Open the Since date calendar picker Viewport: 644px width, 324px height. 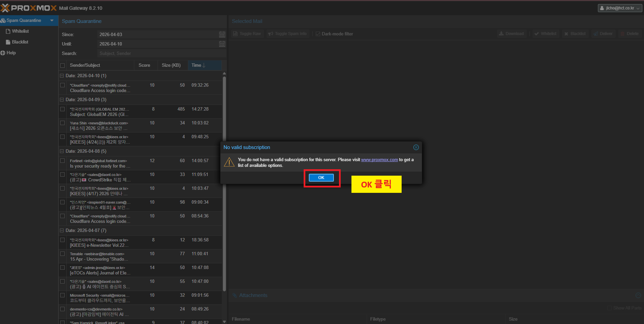point(222,34)
